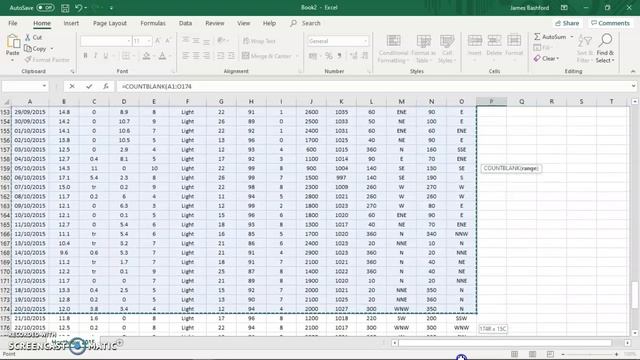The height and width of the screenshot is (360, 640).
Task: Click the Insert Function fx icon
Action: click(x=106, y=86)
